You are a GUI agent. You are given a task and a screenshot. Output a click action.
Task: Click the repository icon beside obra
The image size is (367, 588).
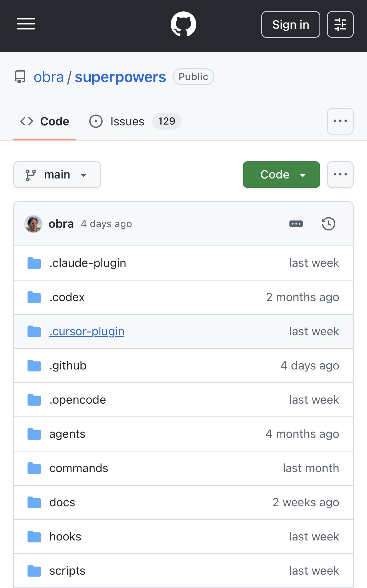click(x=20, y=77)
